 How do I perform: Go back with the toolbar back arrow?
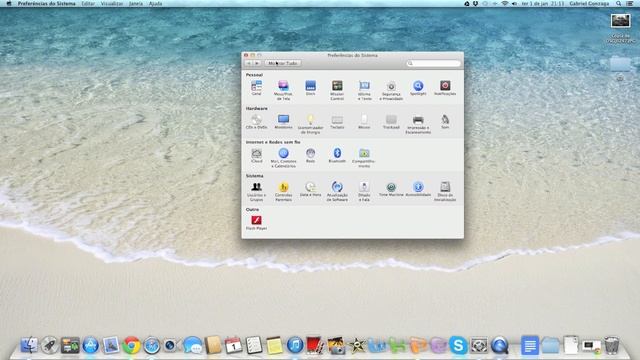[249, 63]
